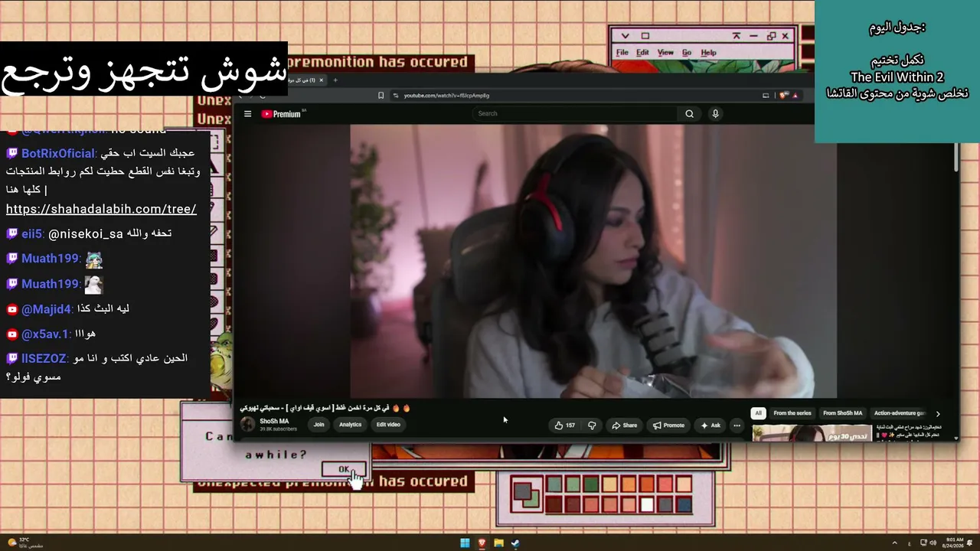Like the video with 157 likes
Screen dimensions: 980x551
coord(566,425)
